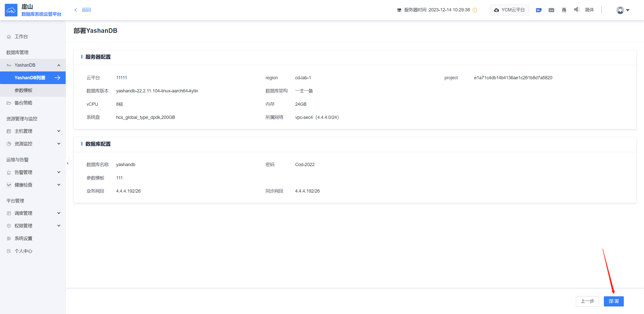Open the 参数模板 menu item

23,90
